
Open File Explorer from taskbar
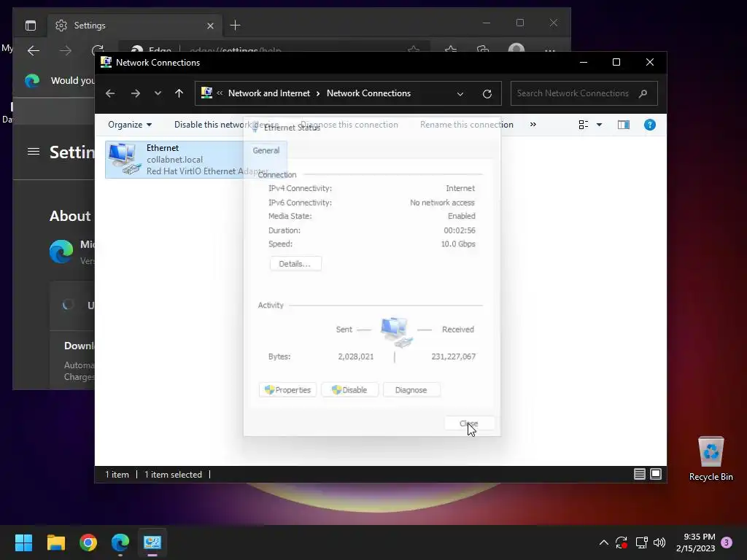pos(55,542)
